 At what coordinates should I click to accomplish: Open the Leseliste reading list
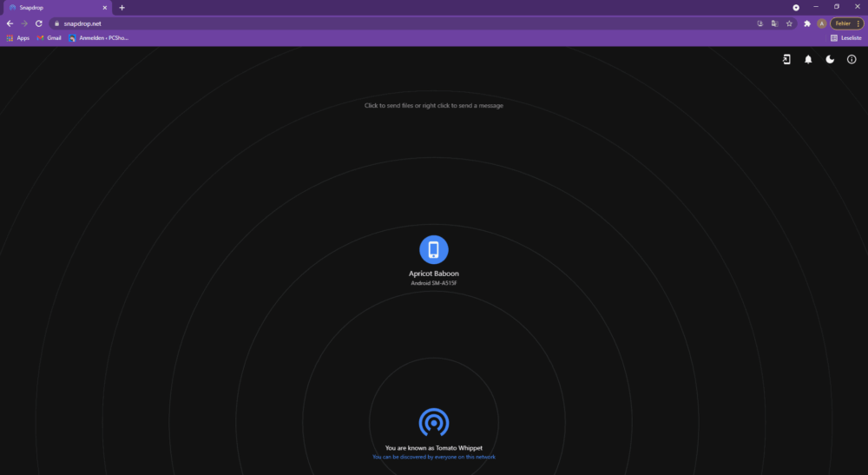pyautogui.click(x=845, y=38)
